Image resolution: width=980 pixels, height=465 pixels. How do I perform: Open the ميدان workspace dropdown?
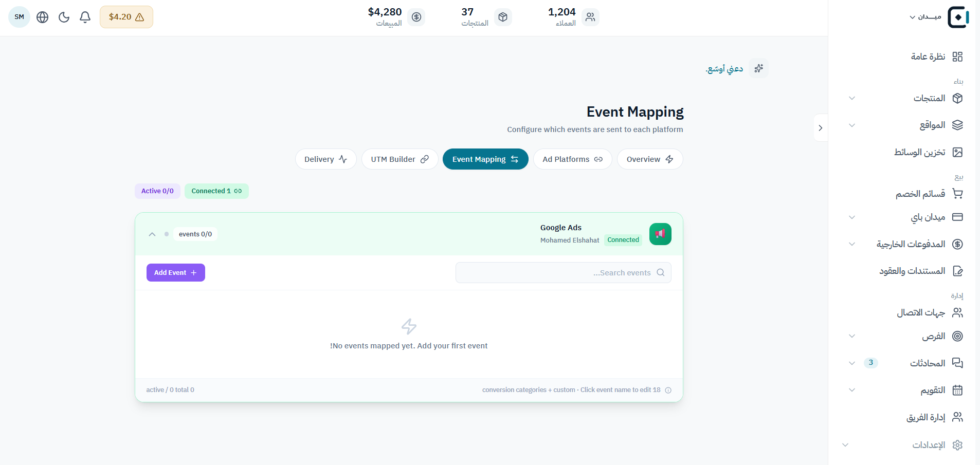925,17
